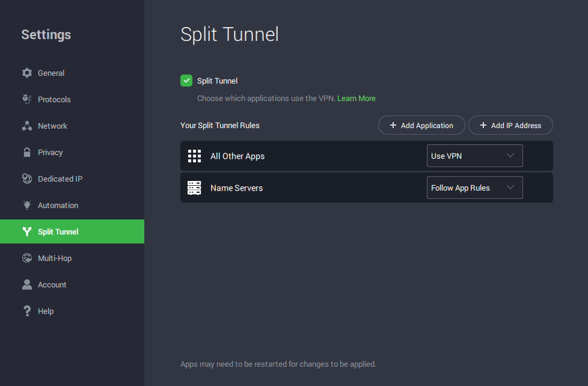Click the Network nodes icon

pos(26,126)
